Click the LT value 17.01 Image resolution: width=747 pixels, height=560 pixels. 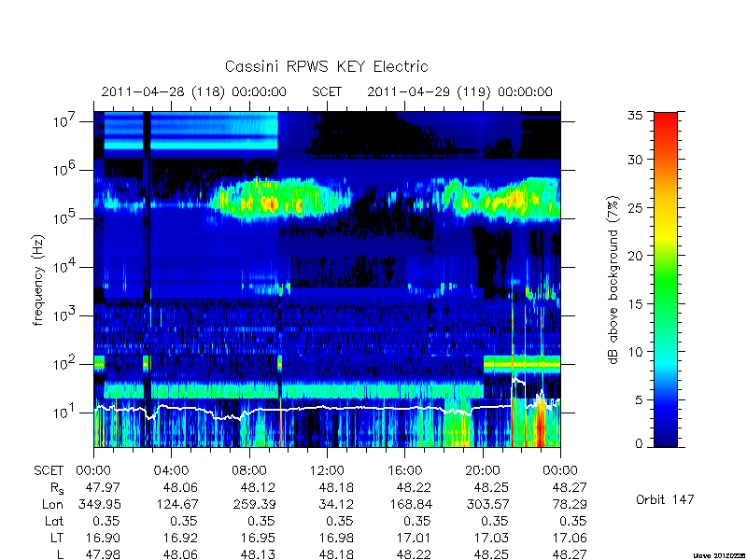[x=414, y=538]
